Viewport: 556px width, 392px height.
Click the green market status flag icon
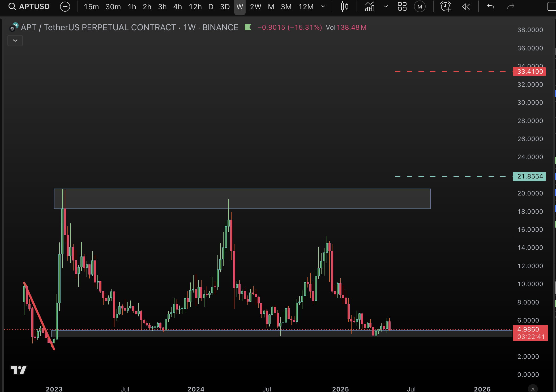[x=248, y=27]
